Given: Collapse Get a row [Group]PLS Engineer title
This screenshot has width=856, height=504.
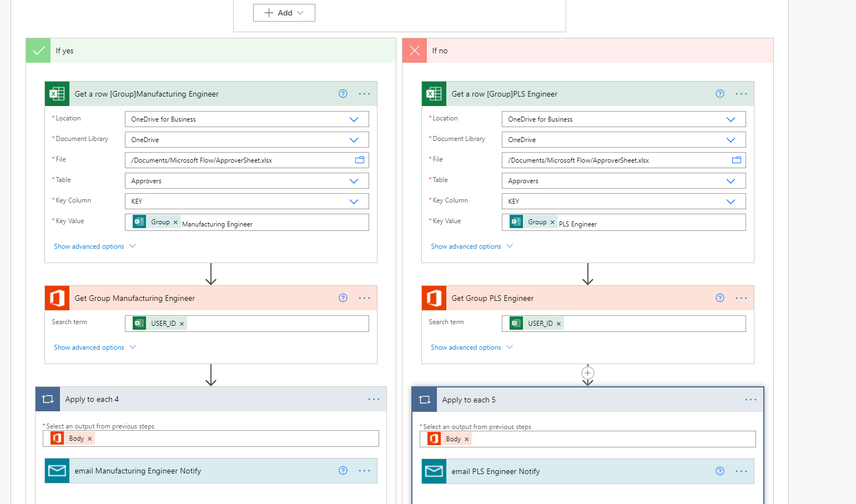Looking at the screenshot, I should point(505,94).
